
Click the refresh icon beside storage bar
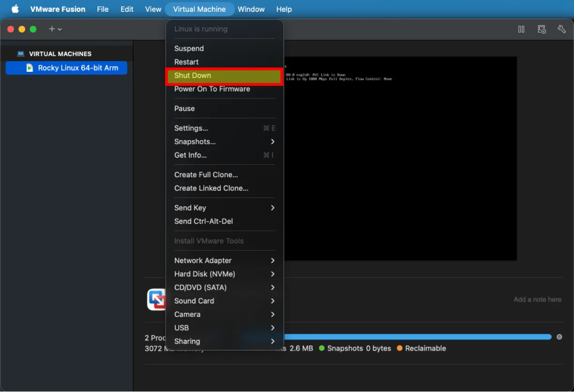click(559, 337)
